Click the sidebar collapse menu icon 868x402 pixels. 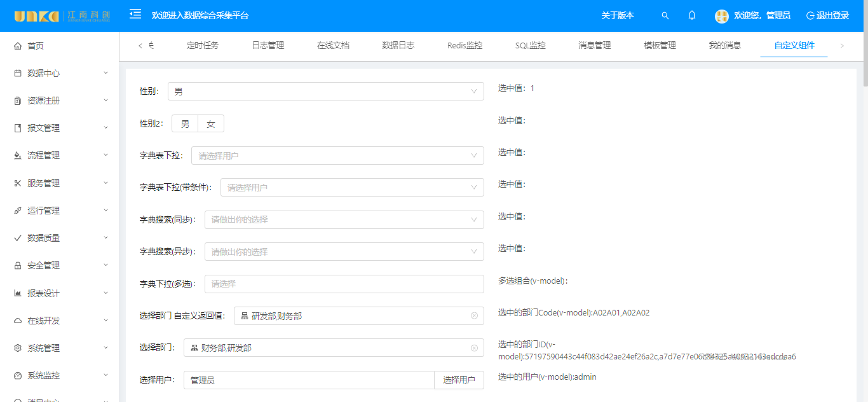tap(135, 14)
